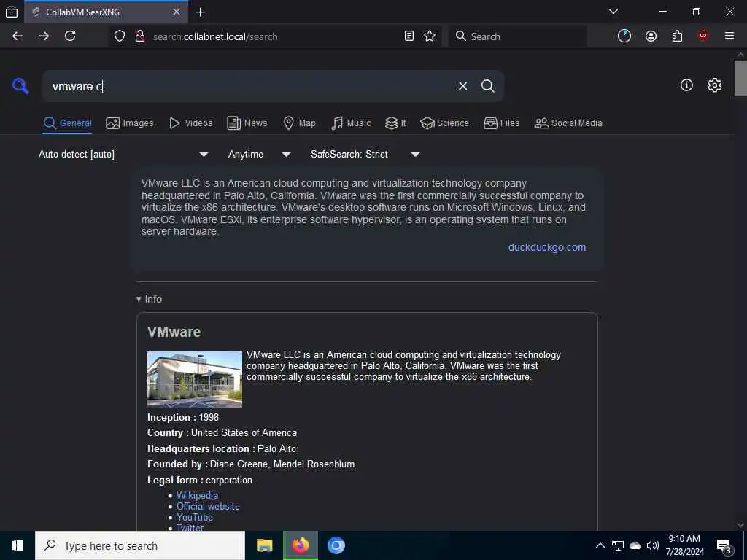Click the page vertical scrollbar thumb
Image resolution: width=747 pixels, height=560 pixels.
point(740,79)
